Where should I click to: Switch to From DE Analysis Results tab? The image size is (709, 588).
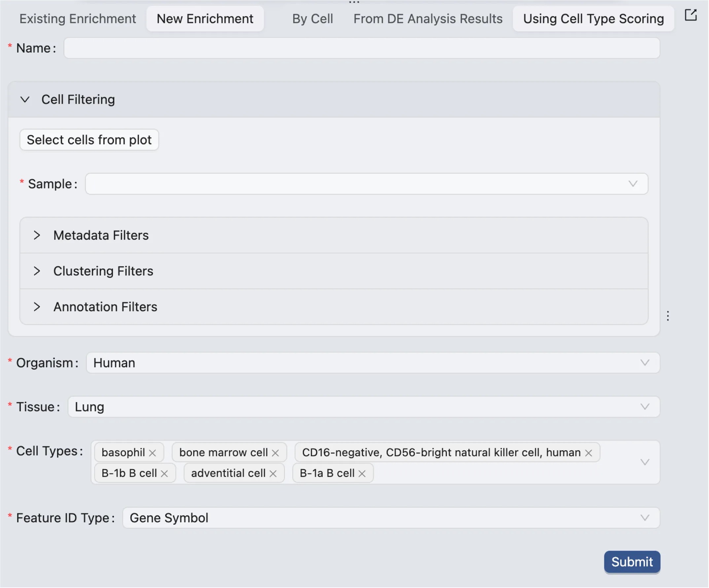[x=428, y=19]
